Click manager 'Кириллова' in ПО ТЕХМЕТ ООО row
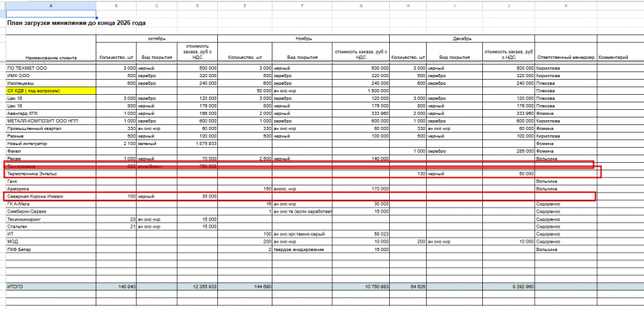This screenshot has height=309, width=644. pos(565,68)
